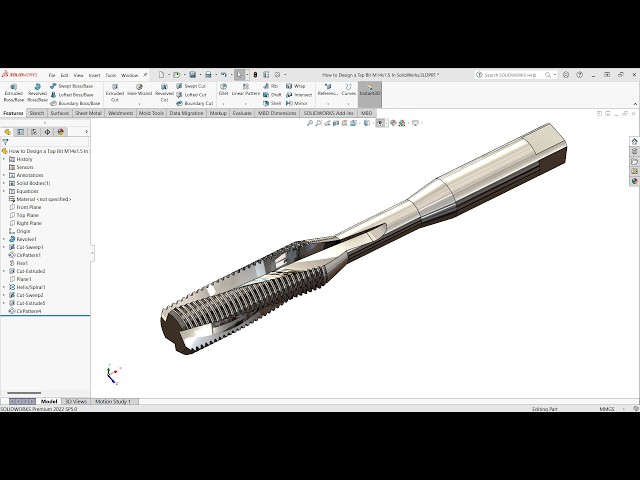
Task: Use the Intersect feature
Action: [299, 95]
